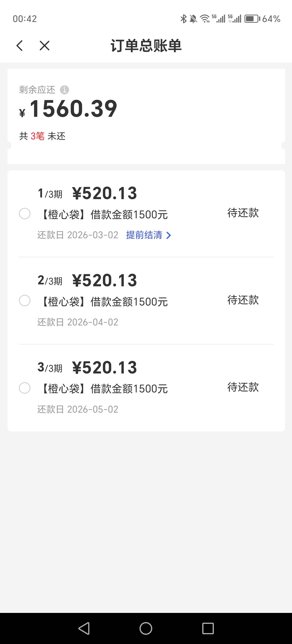Tap the Bluetooth status icon

pyautogui.click(x=183, y=19)
